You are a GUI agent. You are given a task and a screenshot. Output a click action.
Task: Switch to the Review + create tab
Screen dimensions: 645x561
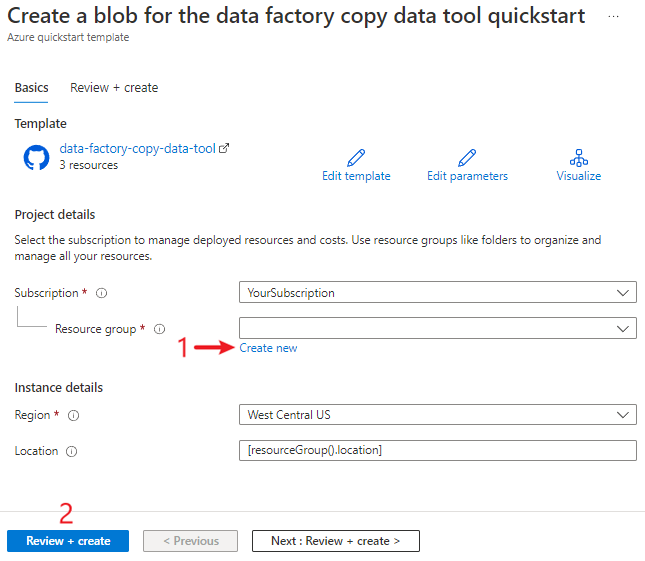114,88
